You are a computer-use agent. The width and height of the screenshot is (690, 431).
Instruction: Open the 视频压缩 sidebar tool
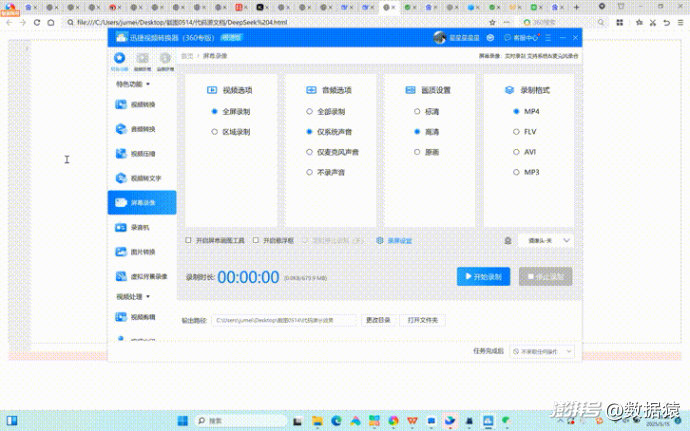click(x=142, y=154)
